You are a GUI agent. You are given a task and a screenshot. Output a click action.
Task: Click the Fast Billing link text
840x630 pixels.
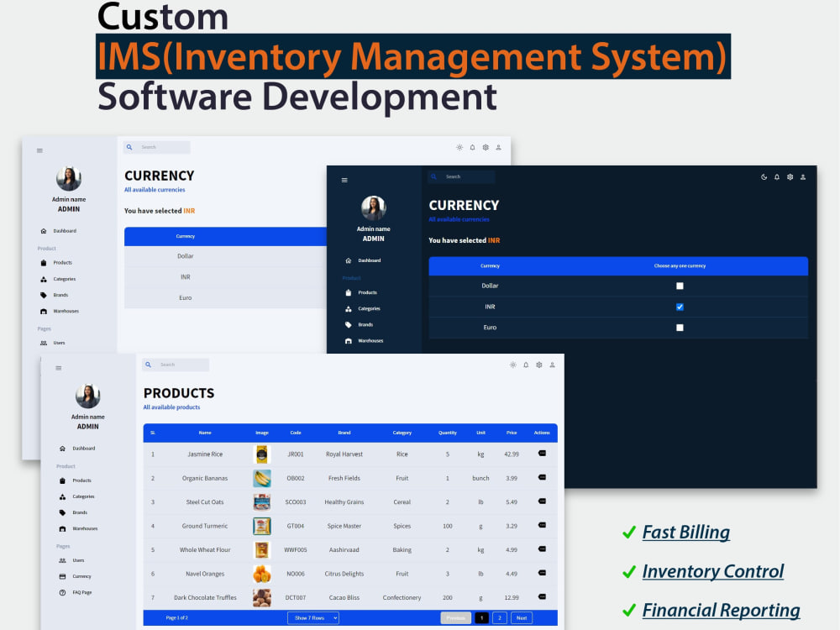click(685, 532)
